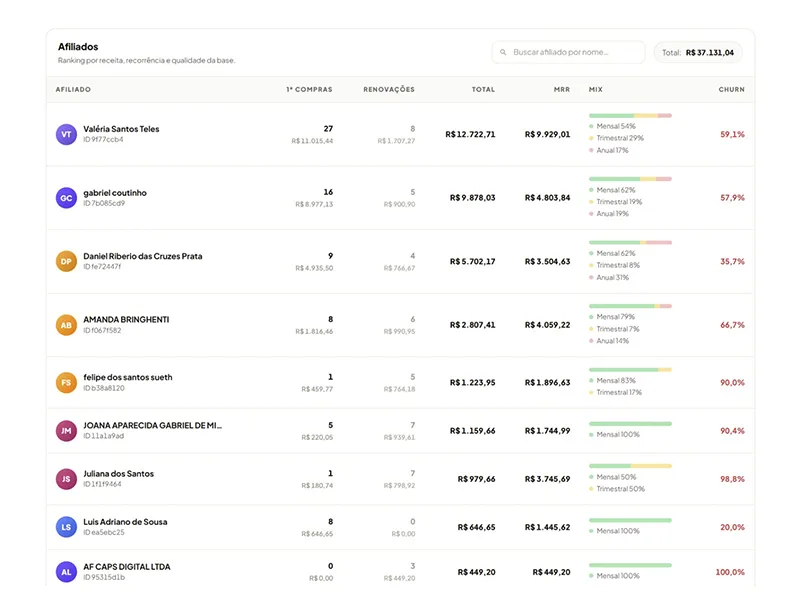Click Valéria's plan mix bar
This screenshot has height=600, width=800.
[630, 116]
